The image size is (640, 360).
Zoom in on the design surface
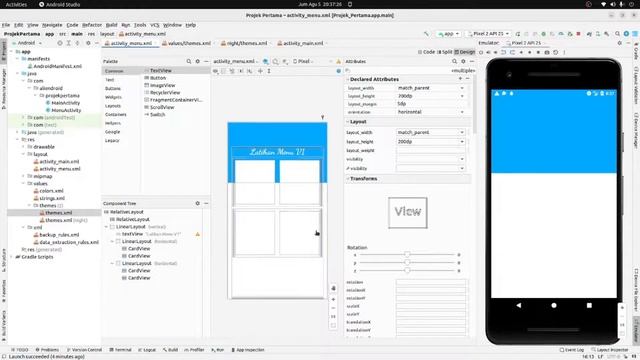point(333,299)
